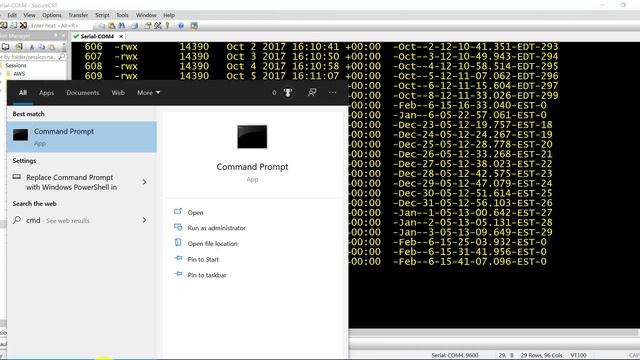
Task: Click the Session Options toolbar icon
Action: tap(147, 26)
